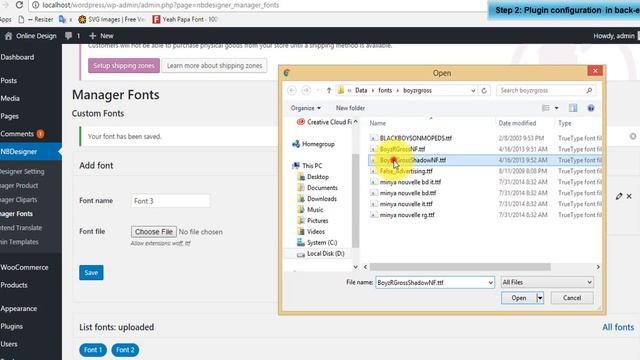Open the dialog help icon
Image resolution: width=640 pixels, height=360 pixels.
coord(591,108)
